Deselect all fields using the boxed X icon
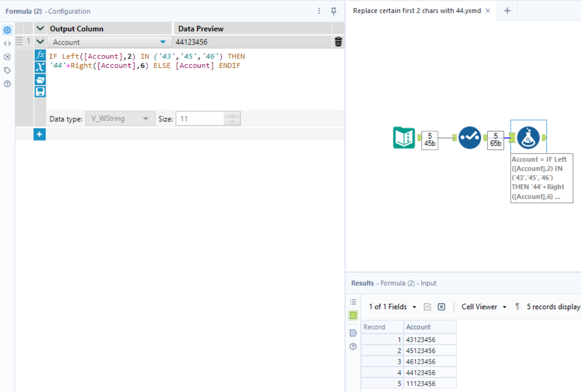This screenshot has height=392, width=581. coord(441,307)
